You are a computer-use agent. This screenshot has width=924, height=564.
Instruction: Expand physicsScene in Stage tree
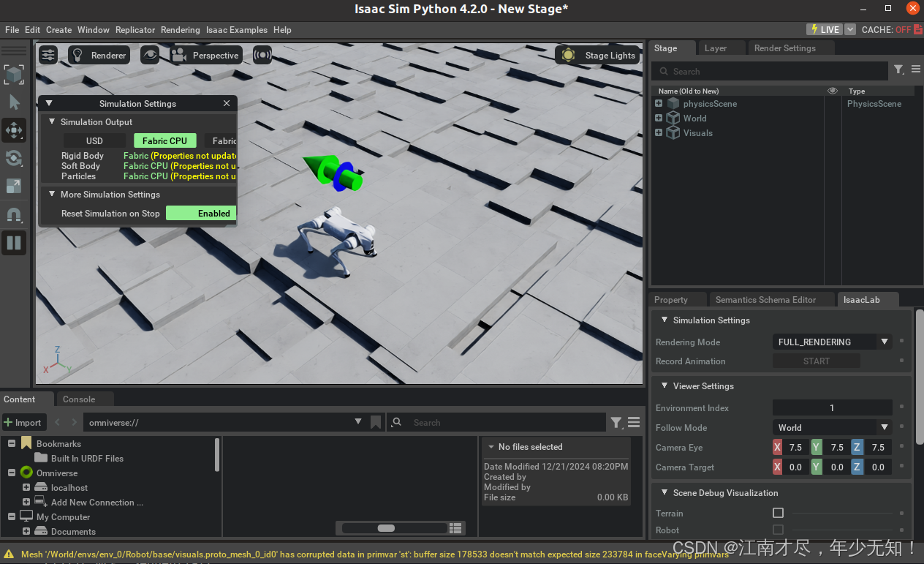pos(659,104)
